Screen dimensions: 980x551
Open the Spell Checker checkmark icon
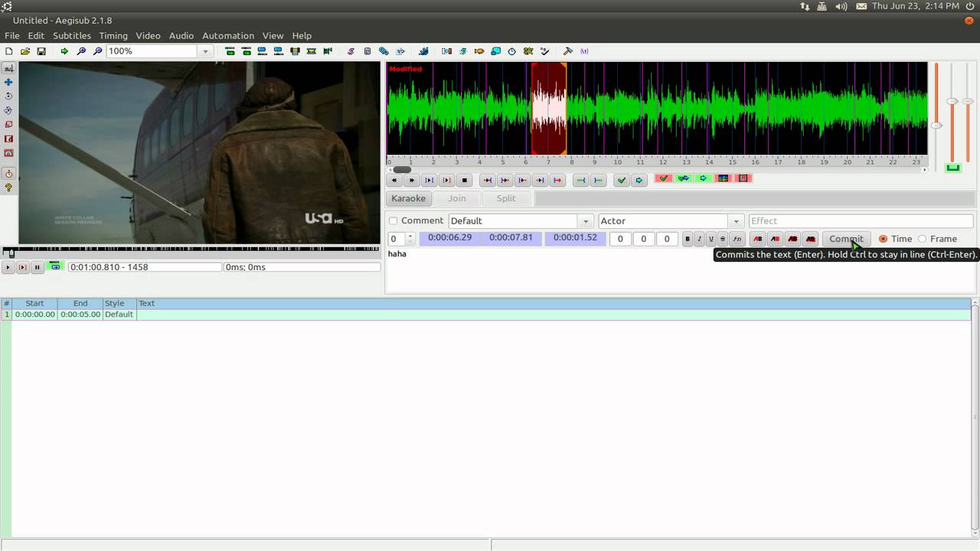(x=544, y=51)
